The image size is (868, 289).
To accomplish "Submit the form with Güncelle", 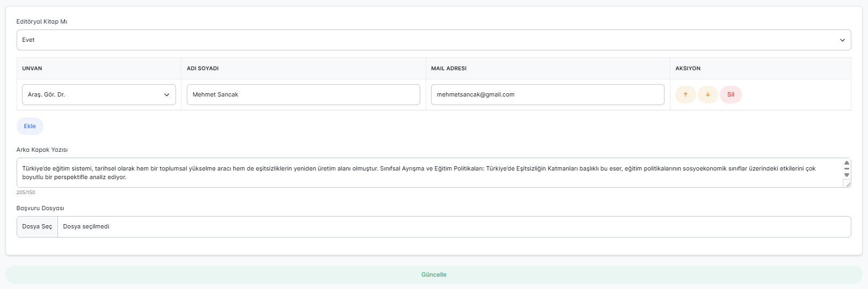I will 434,275.
